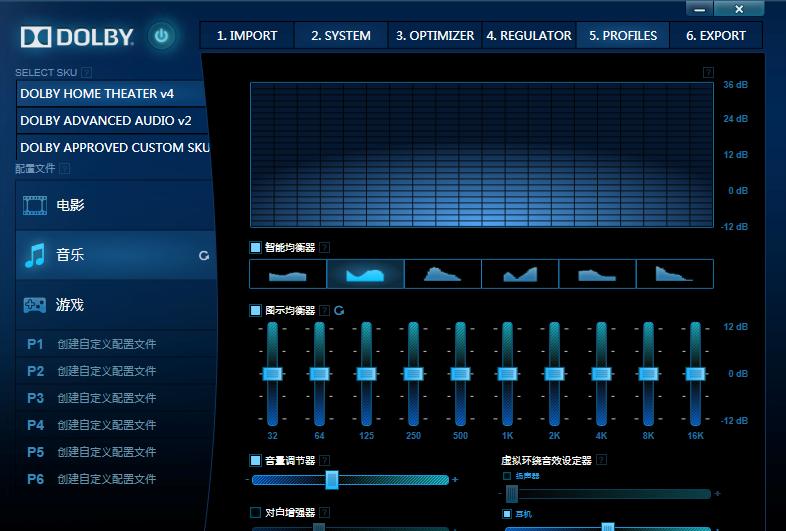Toggle the Dolby power button
Viewport: 786px width, 531px height.
[161, 36]
